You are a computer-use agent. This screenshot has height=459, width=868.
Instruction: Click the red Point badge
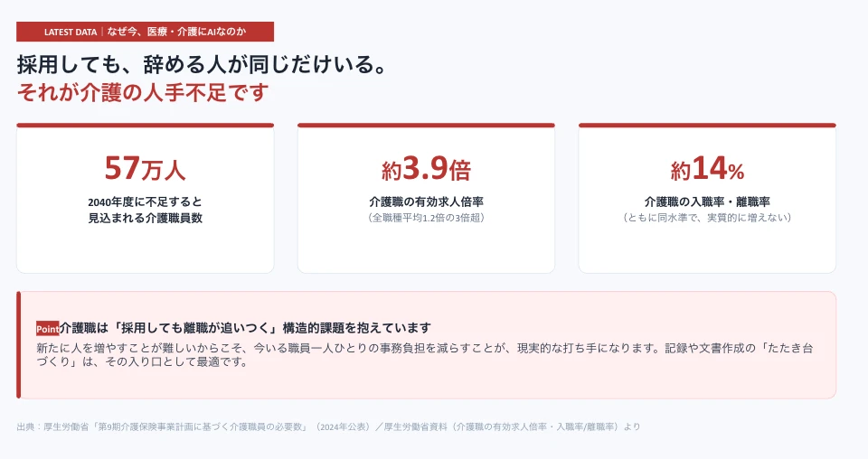[48, 329]
